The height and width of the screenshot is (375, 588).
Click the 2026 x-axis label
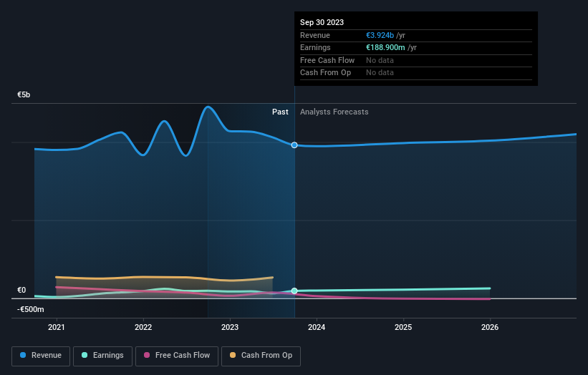pos(490,327)
